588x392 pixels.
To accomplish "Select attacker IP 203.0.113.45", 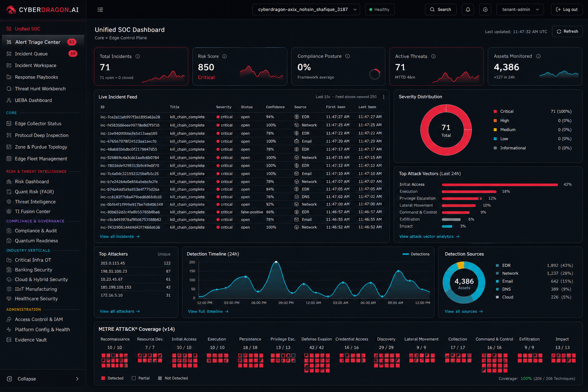I will (x=113, y=263).
